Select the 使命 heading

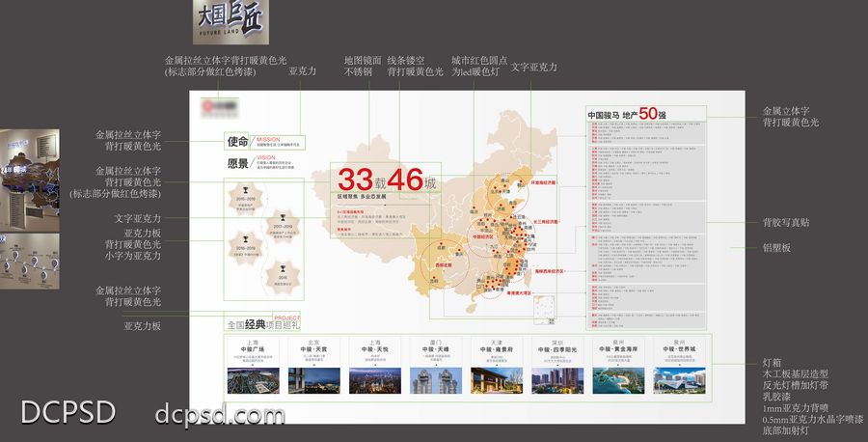click(237, 141)
